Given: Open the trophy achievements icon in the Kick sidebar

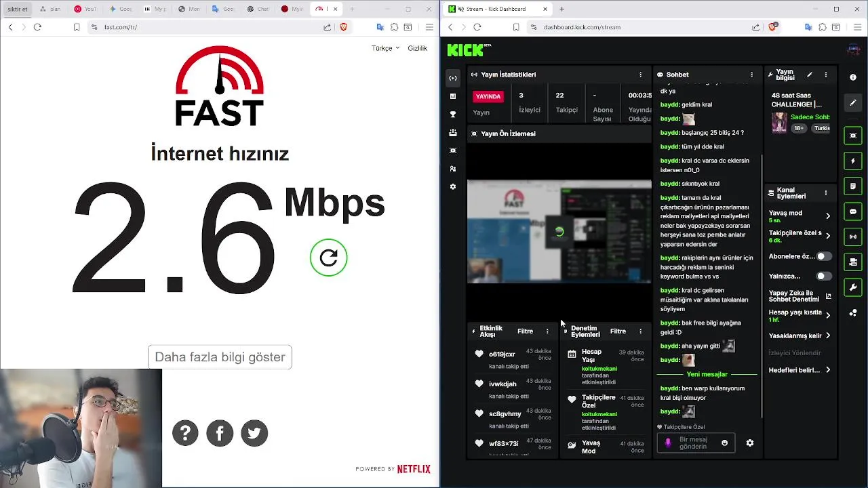Looking at the screenshot, I should pyautogui.click(x=453, y=115).
